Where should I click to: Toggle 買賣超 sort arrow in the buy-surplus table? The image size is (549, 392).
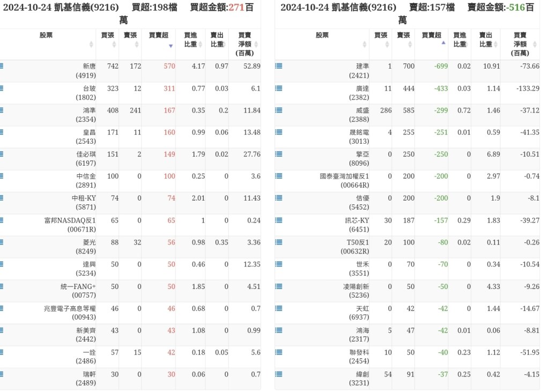pyautogui.click(x=170, y=46)
